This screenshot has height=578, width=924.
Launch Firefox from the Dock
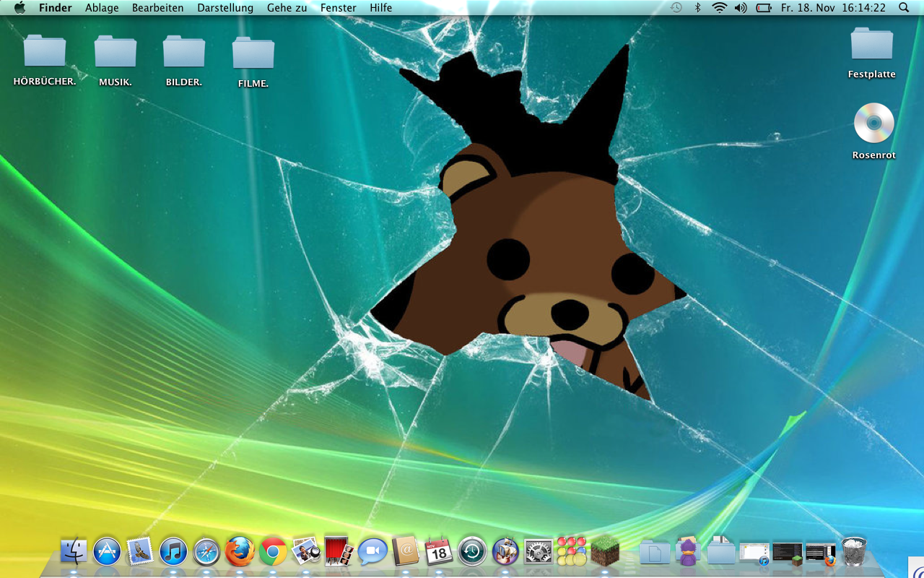240,551
